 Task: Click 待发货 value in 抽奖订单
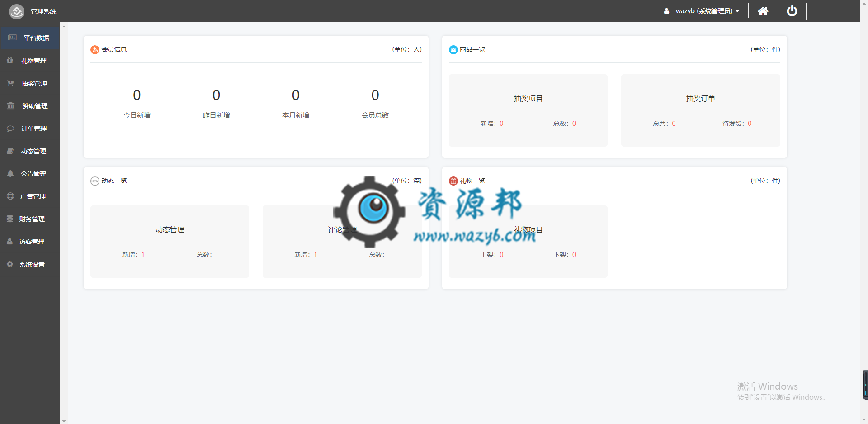tap(750, 124)
